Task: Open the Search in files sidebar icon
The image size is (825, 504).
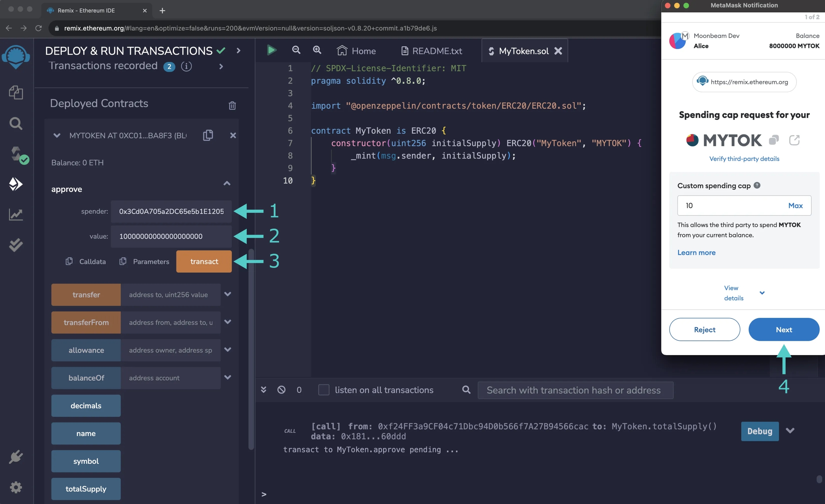Action: coord(16,123)
